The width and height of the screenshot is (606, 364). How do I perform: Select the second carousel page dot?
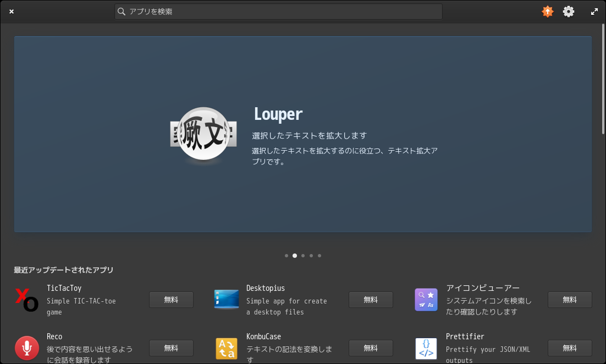point(295,256)
